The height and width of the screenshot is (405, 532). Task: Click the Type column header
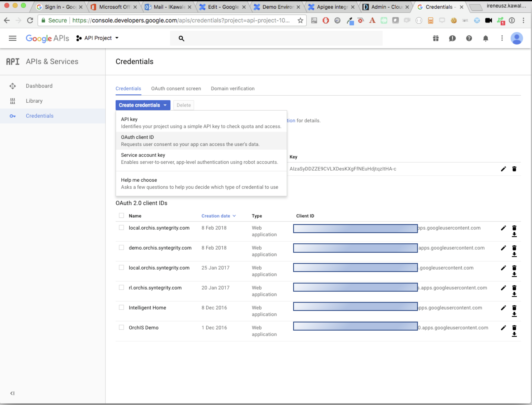tap(257, 216)
